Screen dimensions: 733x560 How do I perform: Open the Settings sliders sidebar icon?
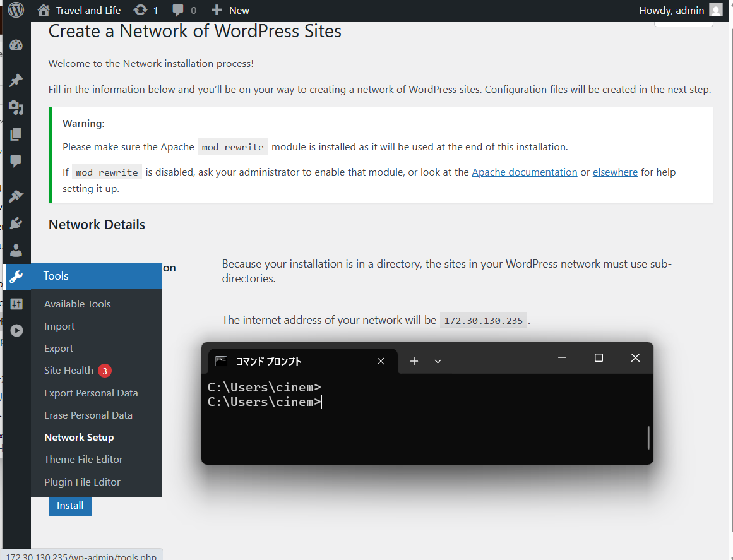[16, 304]
